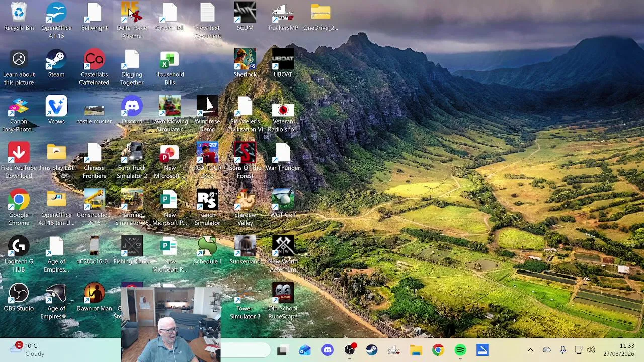Show hidden system tray icons
Screen dimensions: 644x362
tap(530, 350)
